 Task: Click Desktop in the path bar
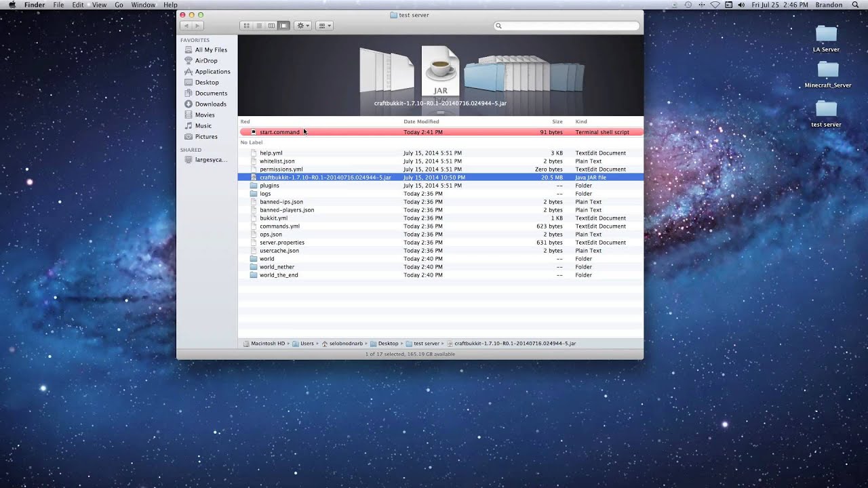point(384,344)
